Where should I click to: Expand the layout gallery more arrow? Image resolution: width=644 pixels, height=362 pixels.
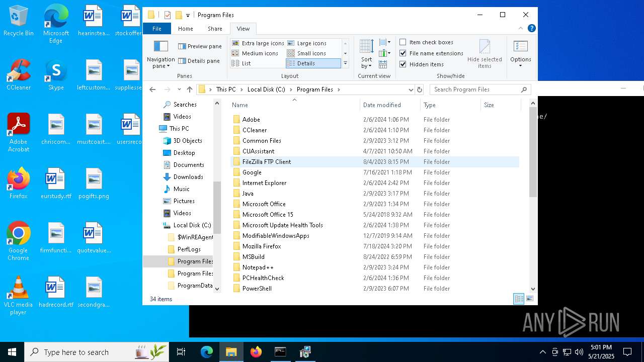coord(345,63)
